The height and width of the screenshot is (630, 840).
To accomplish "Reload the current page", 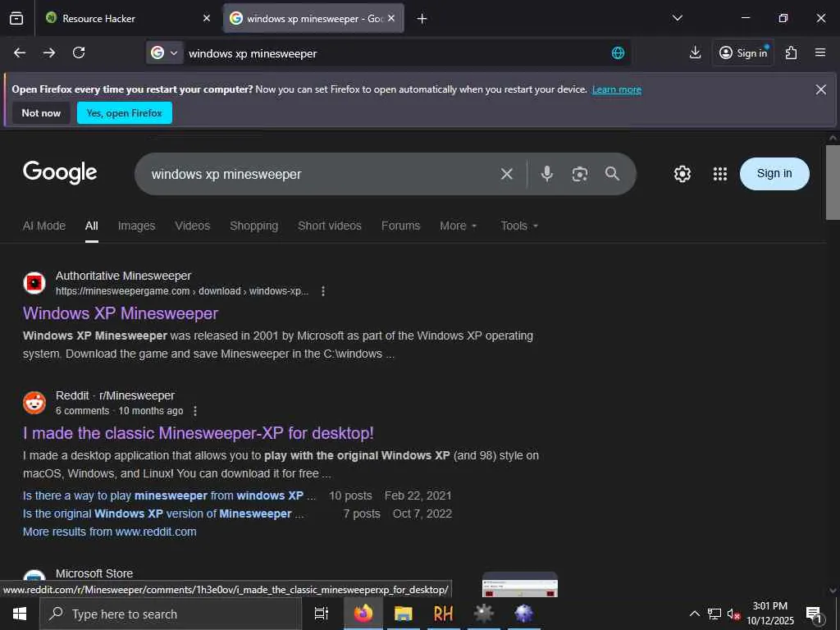I will point(79,52).
